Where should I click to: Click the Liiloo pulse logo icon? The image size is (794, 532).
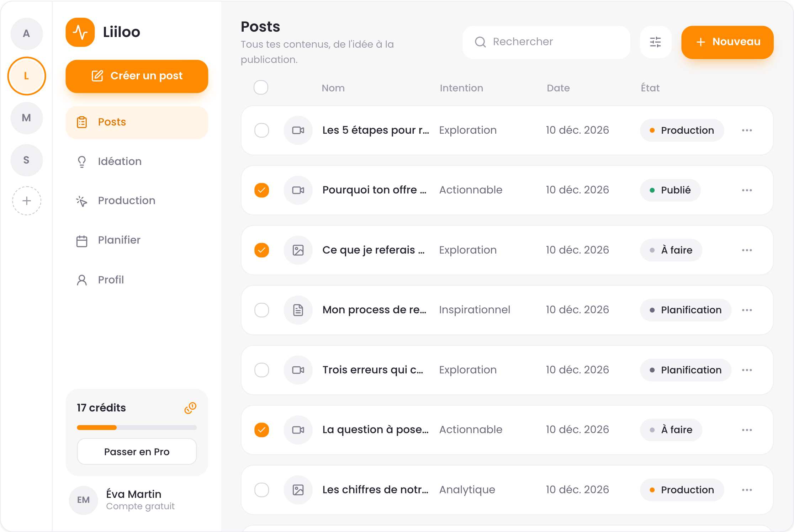click(80, 32)
